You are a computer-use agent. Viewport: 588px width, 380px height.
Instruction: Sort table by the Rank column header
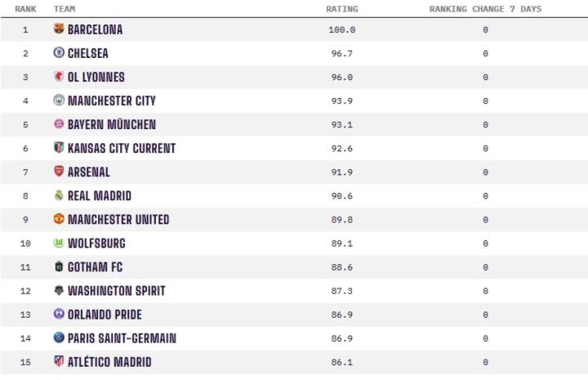pos(25,9)
